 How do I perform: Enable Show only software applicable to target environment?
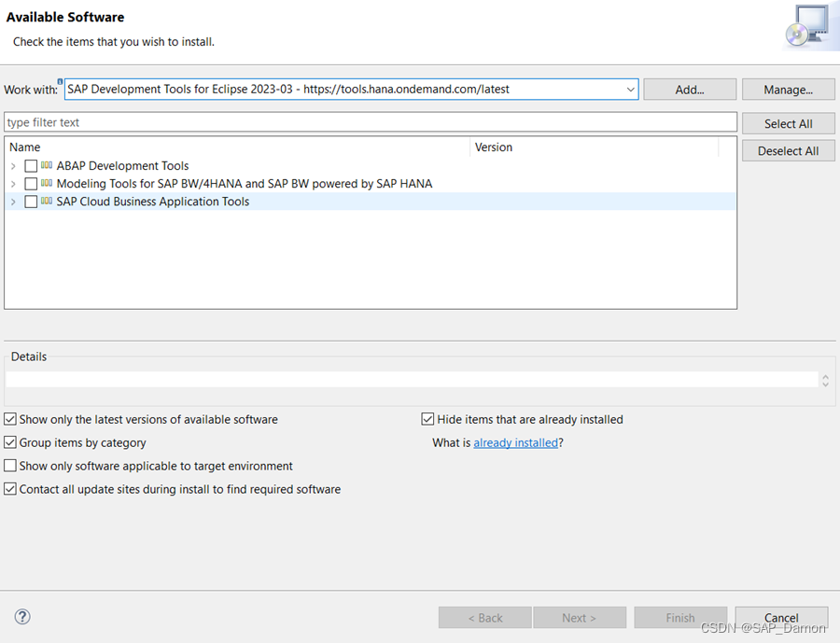[x=10, y=466]
